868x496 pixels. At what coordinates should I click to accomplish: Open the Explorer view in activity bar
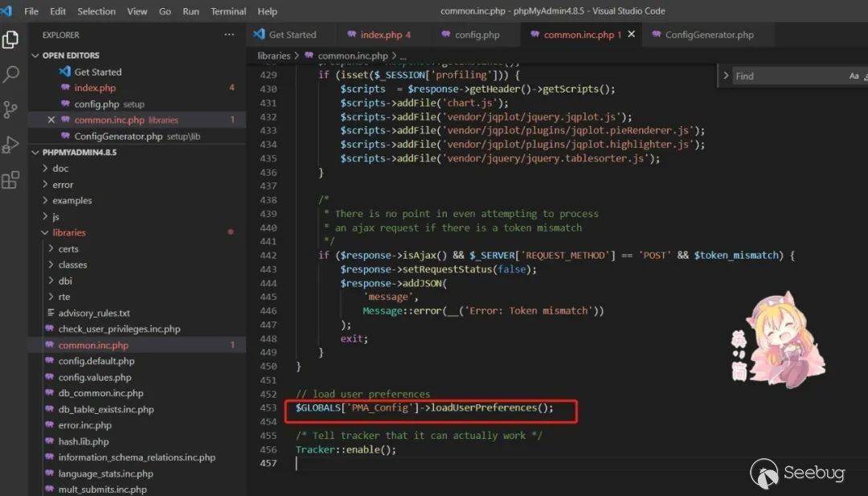click(10, 39)
